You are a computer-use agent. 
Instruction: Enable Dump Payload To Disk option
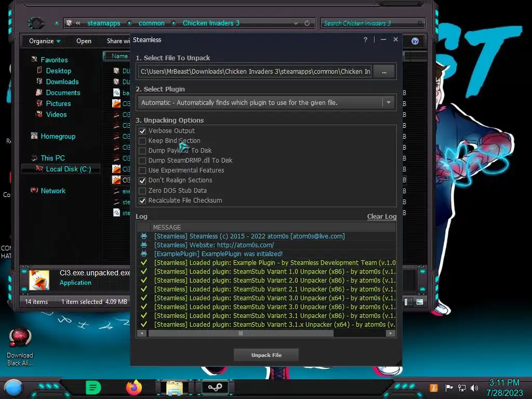point(142,151)
